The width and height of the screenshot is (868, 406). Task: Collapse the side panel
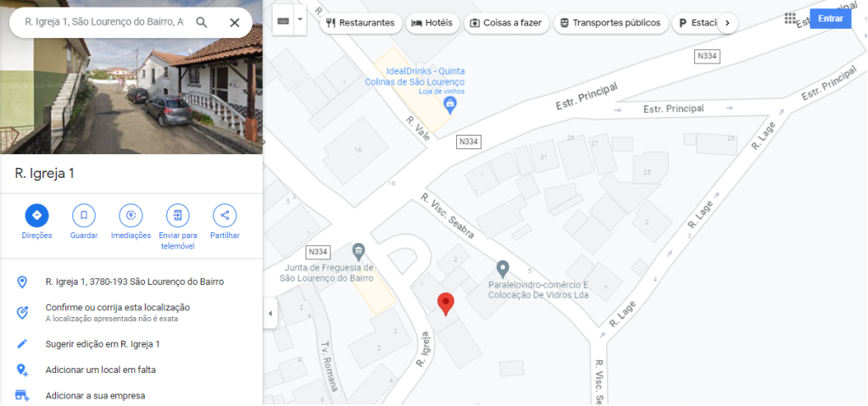(x=270, y=314)
